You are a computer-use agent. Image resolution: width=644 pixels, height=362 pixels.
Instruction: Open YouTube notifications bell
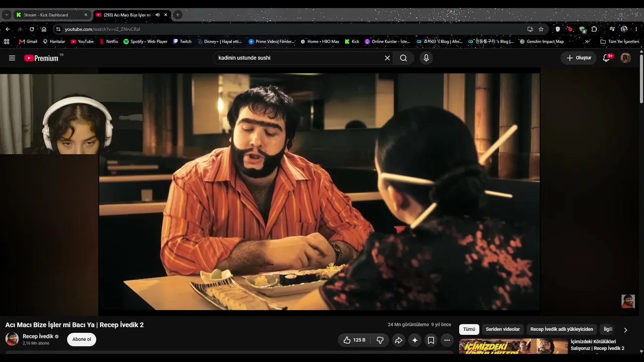606,58
